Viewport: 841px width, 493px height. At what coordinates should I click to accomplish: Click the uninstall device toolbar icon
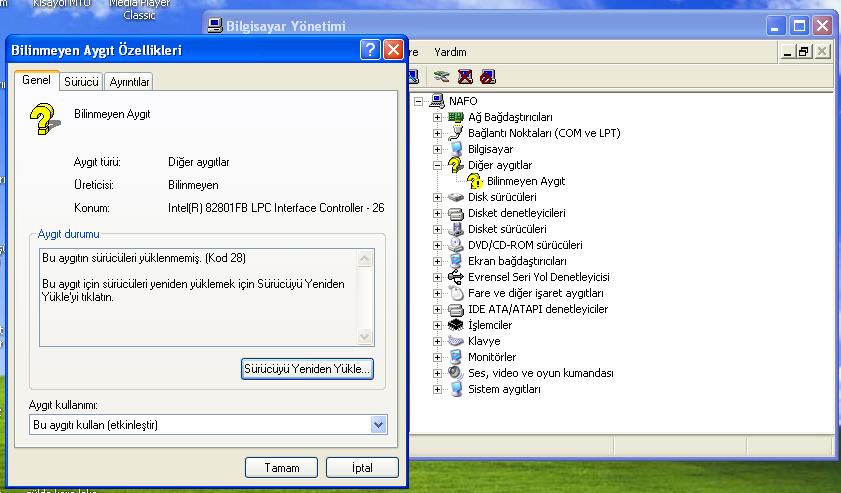click(x=465, y=76)
